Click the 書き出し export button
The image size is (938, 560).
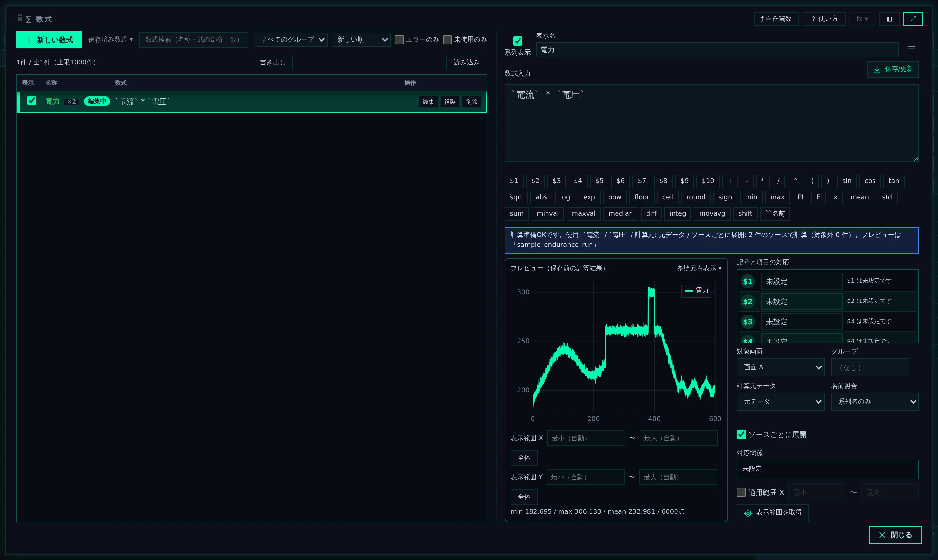click(273, 62)
